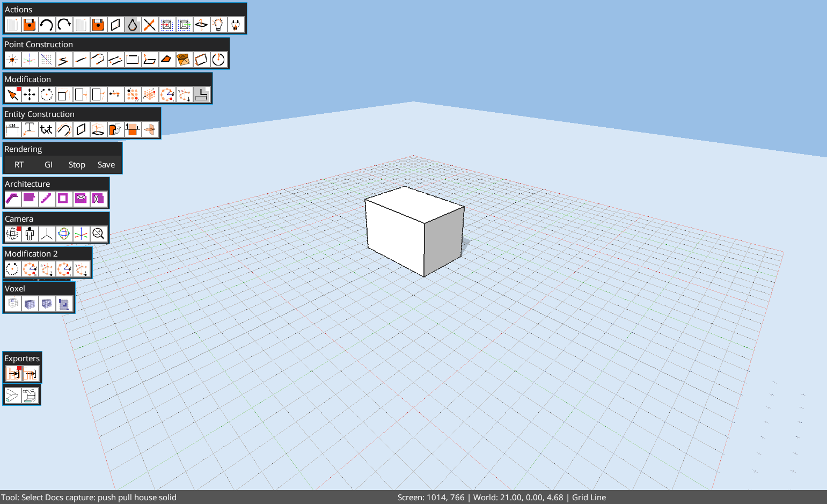This screenshot has width=827, height=504.
Task: Select the txt text tool
Action: (x=47, y=129)
